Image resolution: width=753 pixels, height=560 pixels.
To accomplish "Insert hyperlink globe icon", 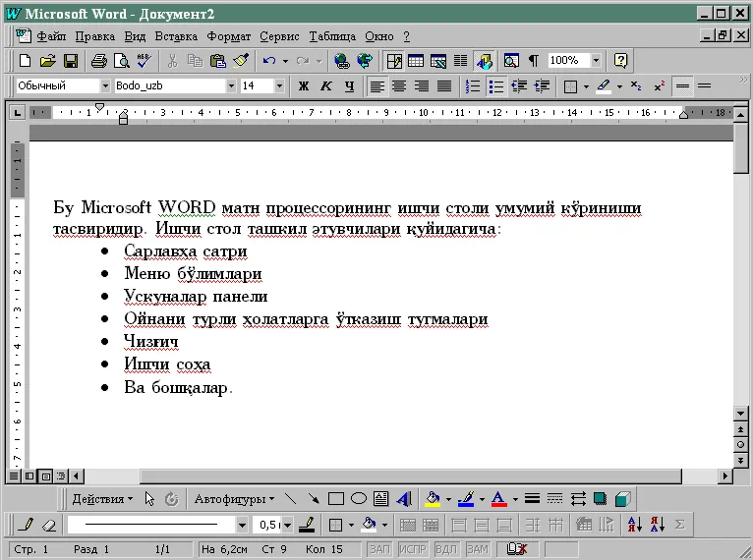I will coord(341,61).
